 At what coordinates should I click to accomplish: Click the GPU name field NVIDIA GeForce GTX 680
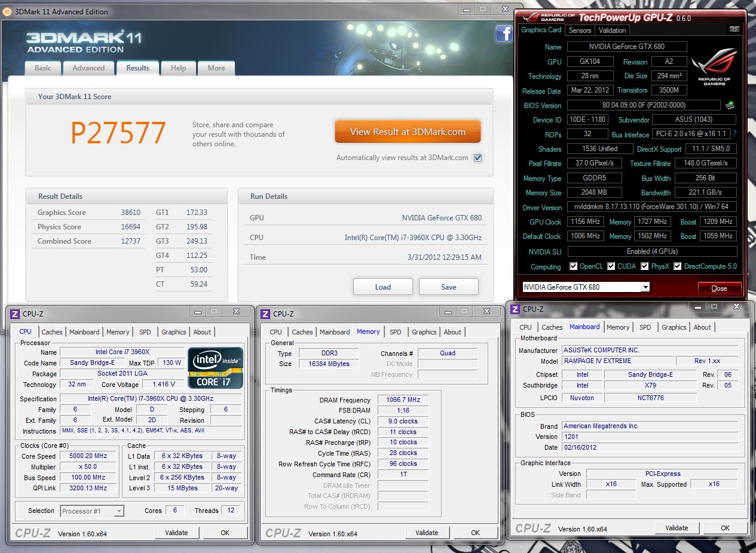coord(626,47)
